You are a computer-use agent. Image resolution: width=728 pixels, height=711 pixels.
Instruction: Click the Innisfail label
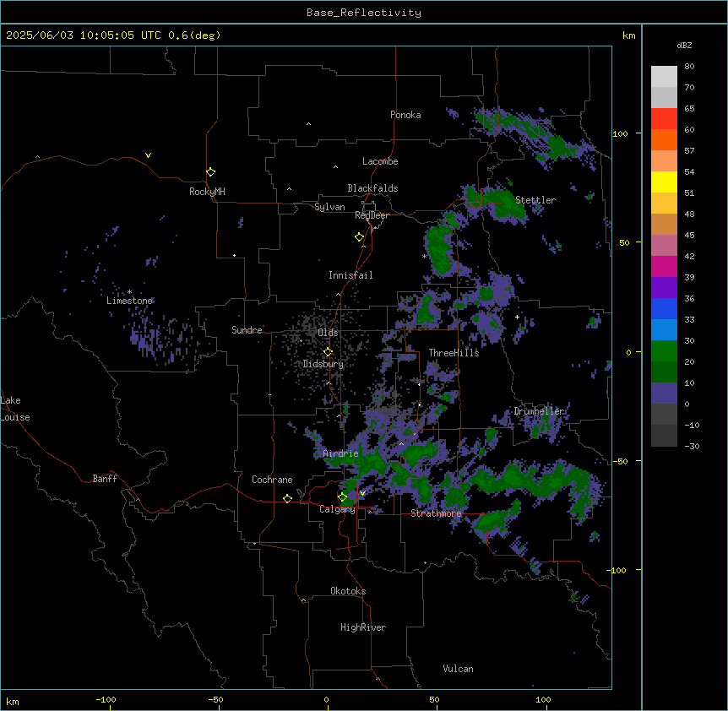coord(350,275)
